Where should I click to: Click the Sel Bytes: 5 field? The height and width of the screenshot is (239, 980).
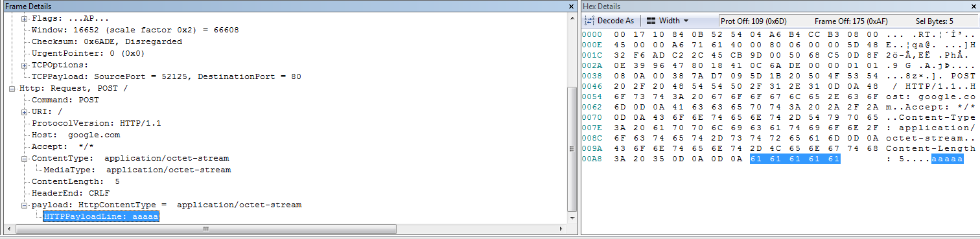point(935,21)
